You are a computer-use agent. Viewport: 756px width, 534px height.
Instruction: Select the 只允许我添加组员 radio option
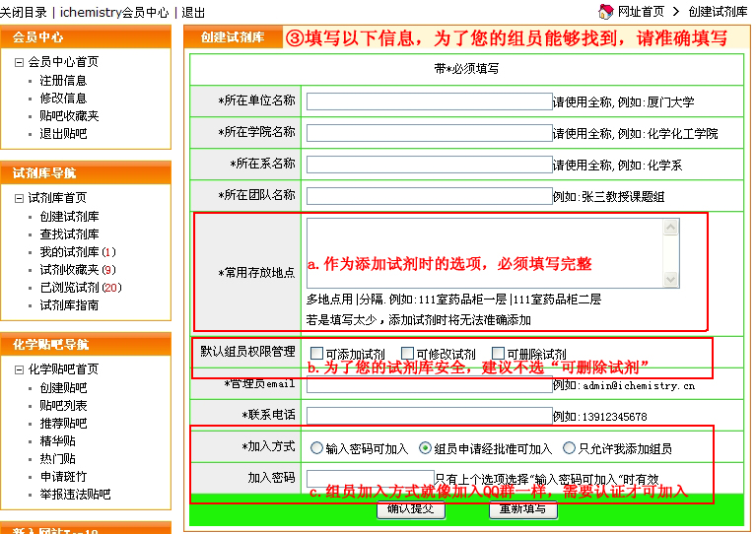(x=569, y=448)
